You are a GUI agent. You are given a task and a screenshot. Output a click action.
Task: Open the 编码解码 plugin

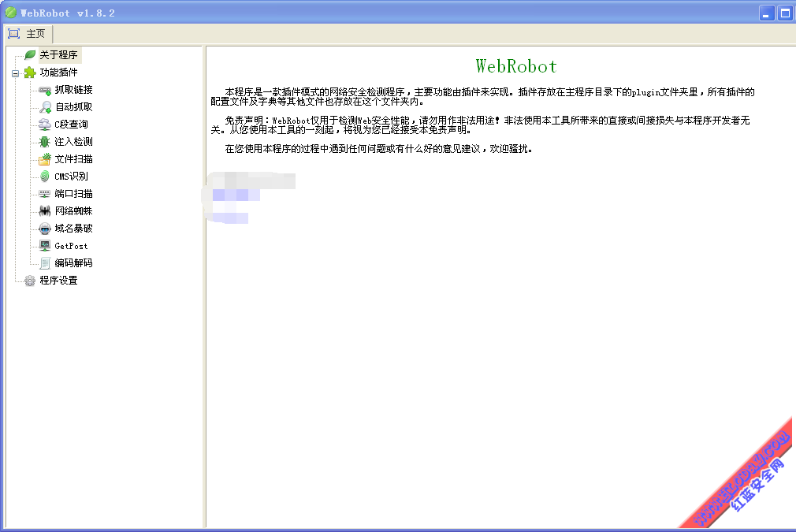73,263
